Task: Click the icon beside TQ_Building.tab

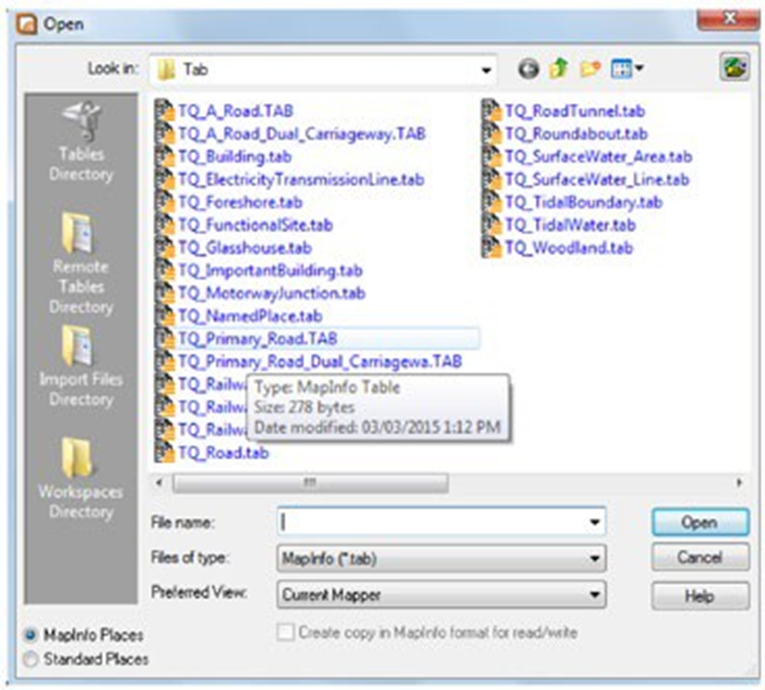Action: coord(164,157)
